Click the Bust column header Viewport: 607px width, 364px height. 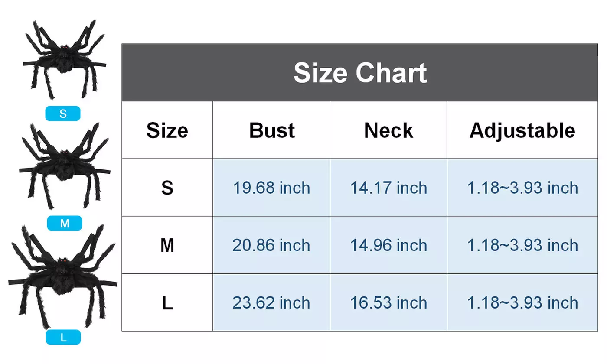pyautogui.click(x=271, y=130)
